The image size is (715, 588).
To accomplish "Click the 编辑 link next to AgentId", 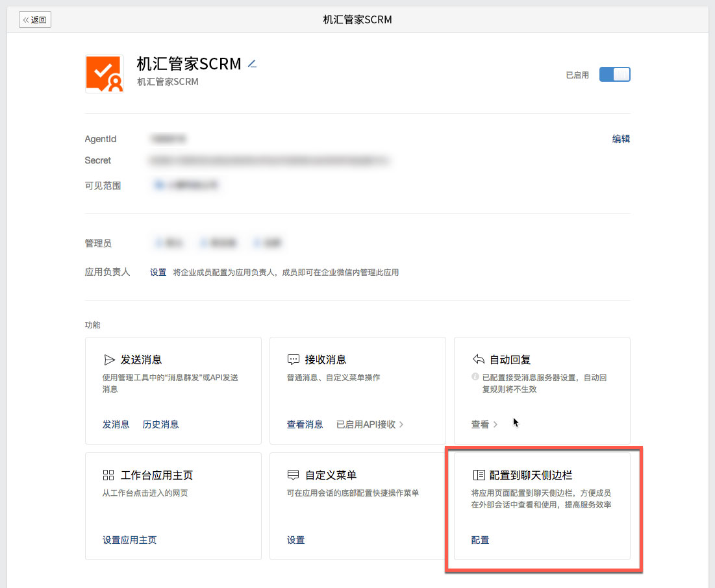I will coord(621,139).
